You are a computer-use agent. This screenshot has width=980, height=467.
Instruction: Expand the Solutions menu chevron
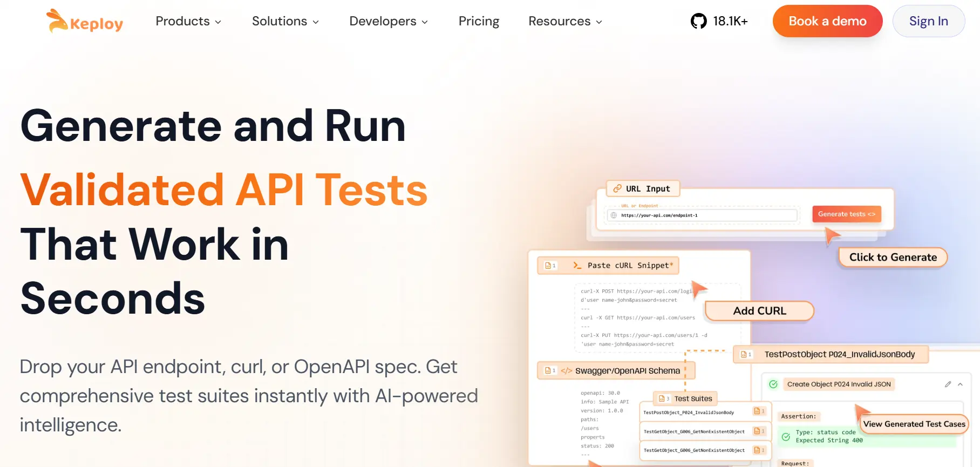click(316, 22)
